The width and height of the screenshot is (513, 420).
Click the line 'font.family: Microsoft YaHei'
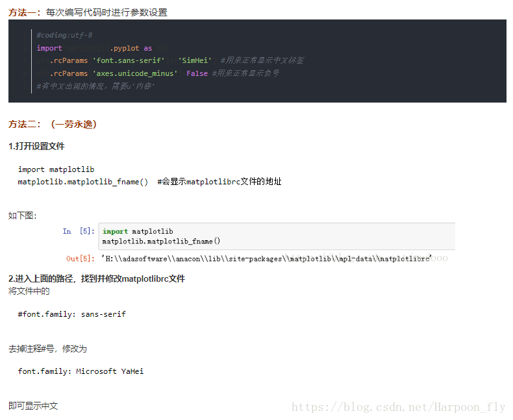[81, 371]
